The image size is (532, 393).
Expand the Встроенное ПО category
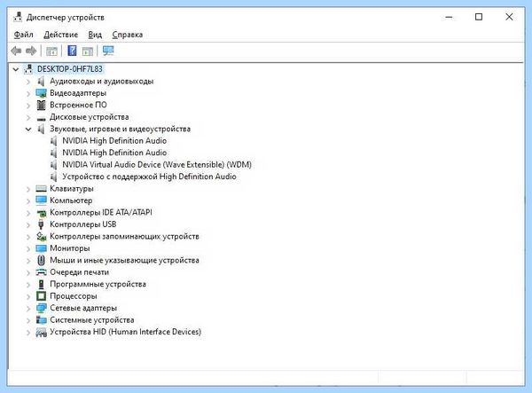coord(28,106)
